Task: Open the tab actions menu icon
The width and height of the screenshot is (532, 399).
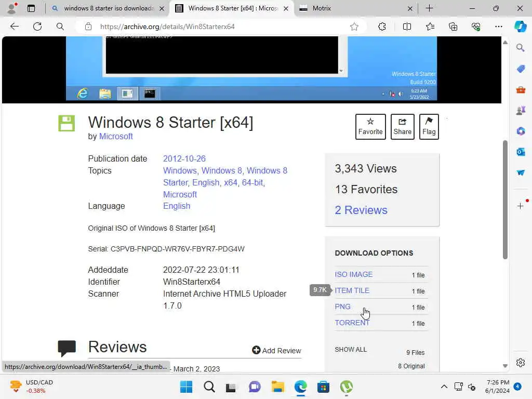Action: (x=31, y=8)
